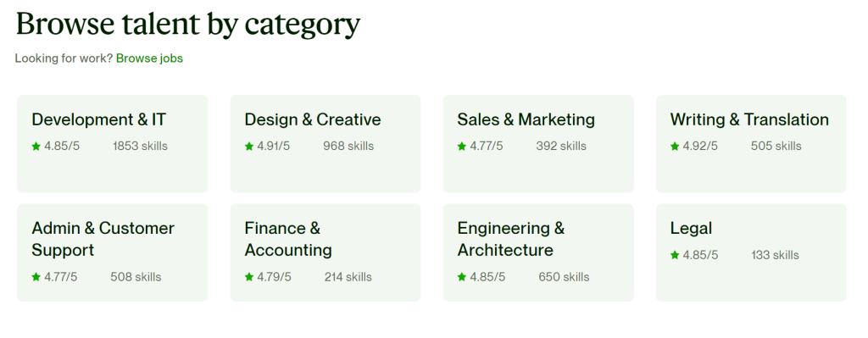Screen dimensions: 868x338
Task: Click the 968 skills text
Action: (348, 147)
